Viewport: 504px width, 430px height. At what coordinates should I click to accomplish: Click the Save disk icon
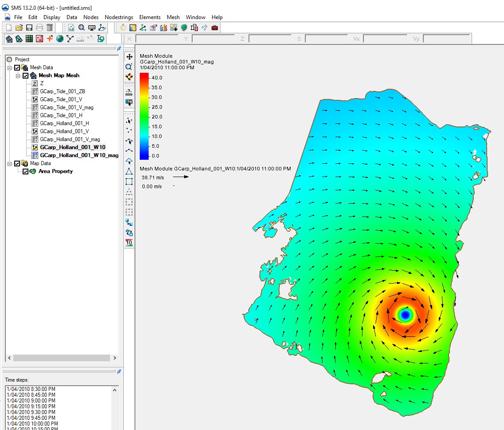(29, 28)
